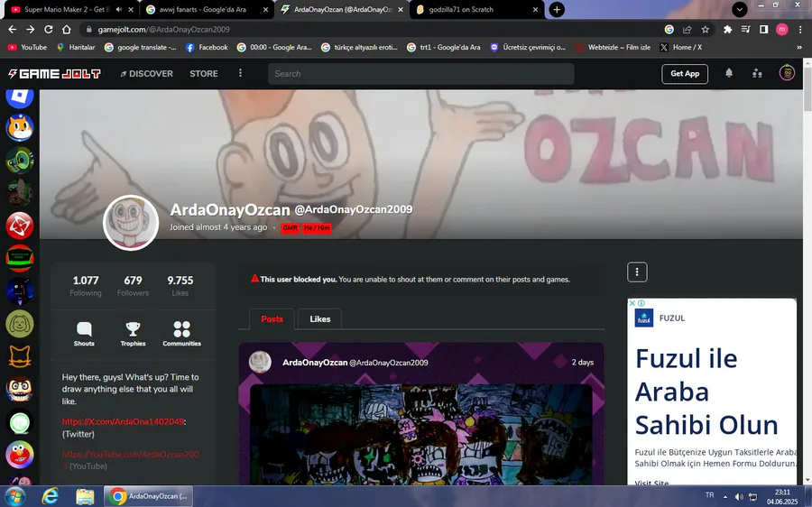The image size is (812, 507).
Task: Open the white-green circle community icon
Action: [20, 421]
